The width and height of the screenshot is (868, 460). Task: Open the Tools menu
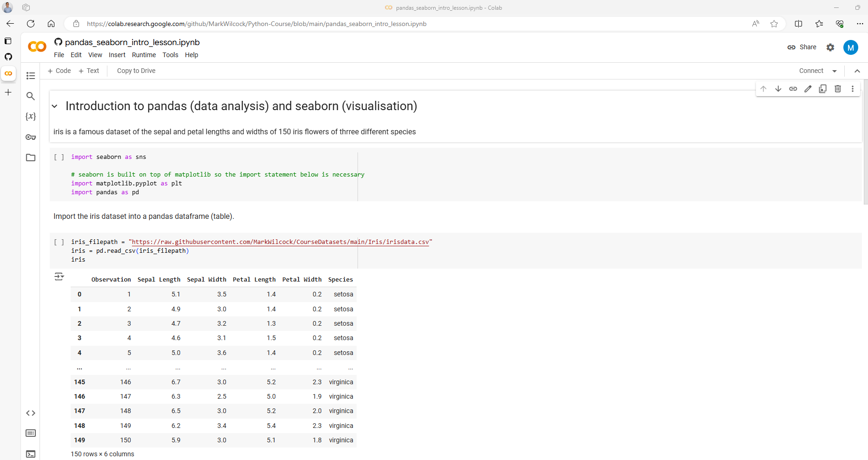pyautogui.click(x=170, y=55)
